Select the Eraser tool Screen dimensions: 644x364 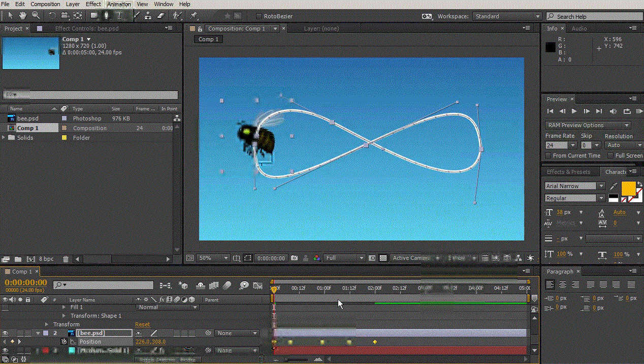pyautogui.click(x=161, y=16)
